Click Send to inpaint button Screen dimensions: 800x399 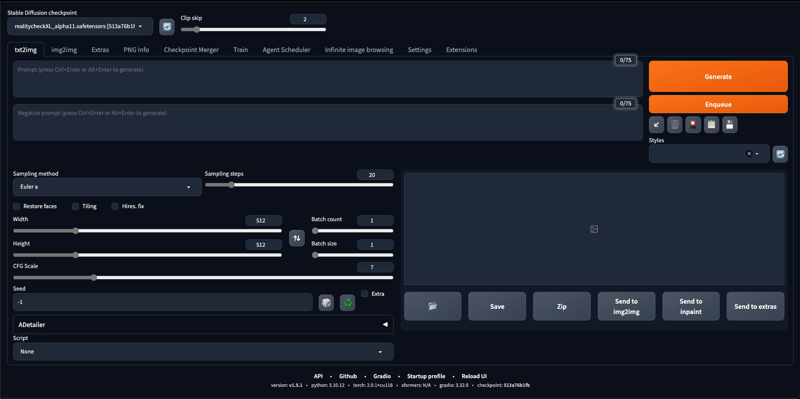click(x=691, y=306)
